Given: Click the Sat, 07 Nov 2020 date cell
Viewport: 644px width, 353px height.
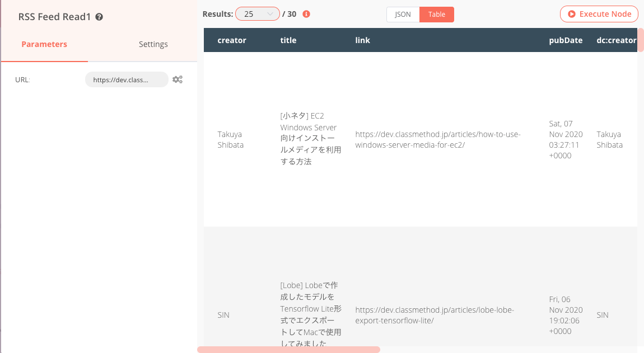Looking at the screenshot, I should (566, 139).
